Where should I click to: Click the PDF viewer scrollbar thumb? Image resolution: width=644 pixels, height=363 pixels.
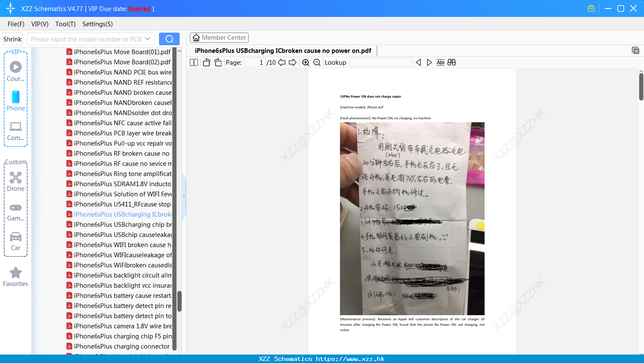[x=641, y=87]
